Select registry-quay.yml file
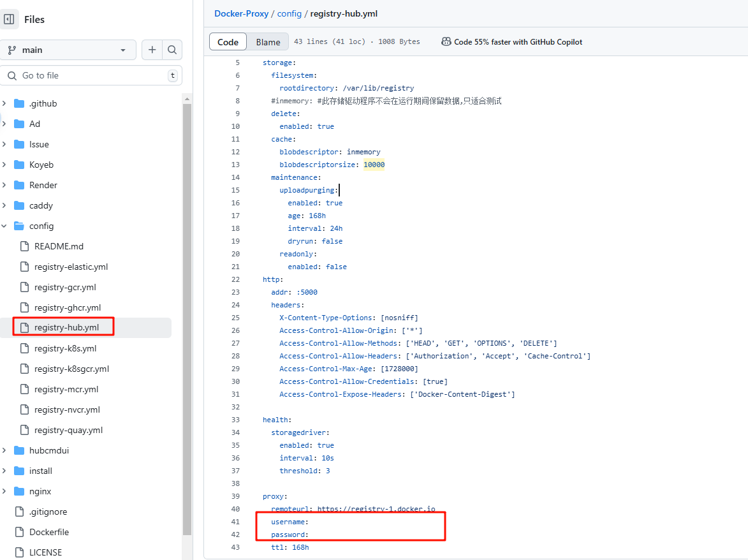Screen dimensions: 748x560 point(68,430)
